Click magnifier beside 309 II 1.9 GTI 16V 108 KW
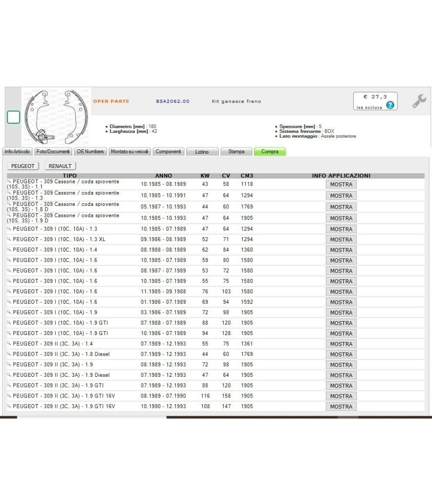This screenshot has width=432, height=504. pyautogui.click(x=9, y=406)
